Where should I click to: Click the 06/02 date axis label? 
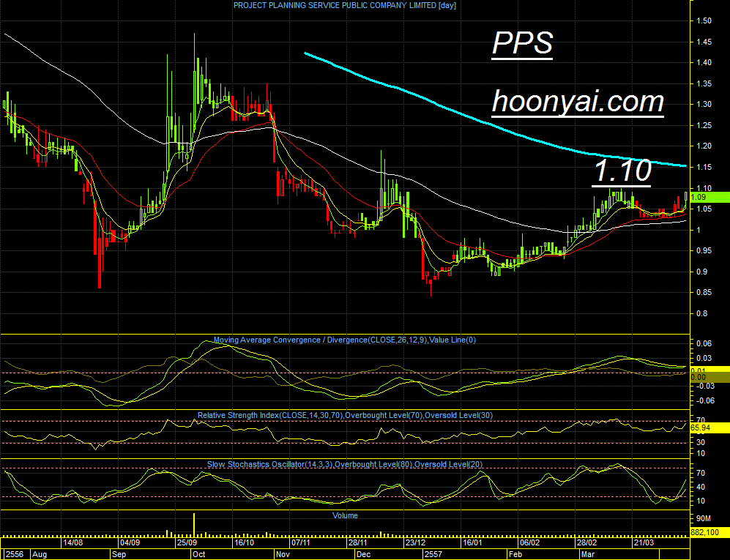pyautogui.click(x=530, y=542)
